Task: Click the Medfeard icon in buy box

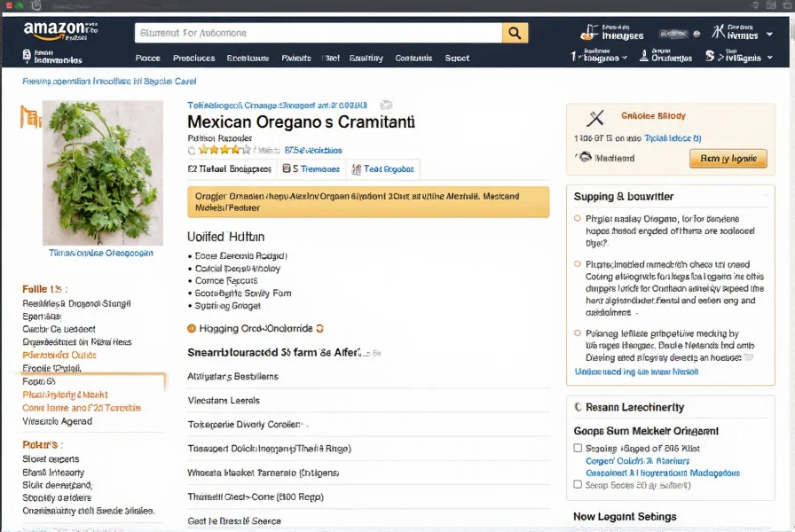Action: coord(585,157)
